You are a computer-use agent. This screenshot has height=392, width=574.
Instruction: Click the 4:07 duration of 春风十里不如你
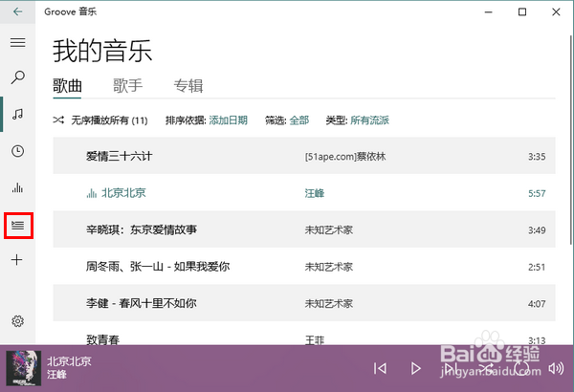click(537, 304)
